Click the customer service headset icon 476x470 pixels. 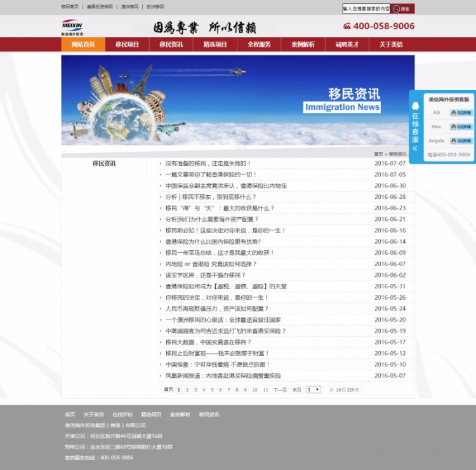coord(415,105)
